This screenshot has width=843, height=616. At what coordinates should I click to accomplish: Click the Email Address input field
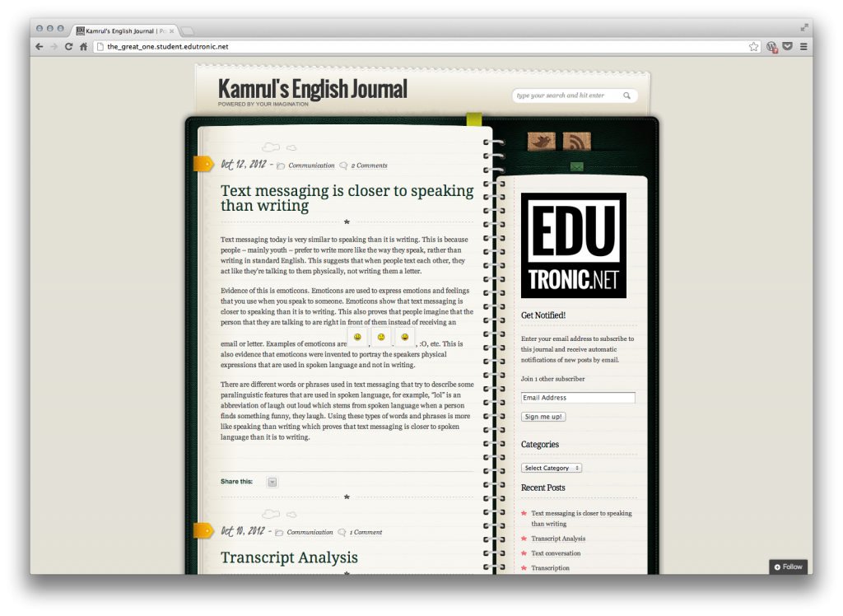578,398
